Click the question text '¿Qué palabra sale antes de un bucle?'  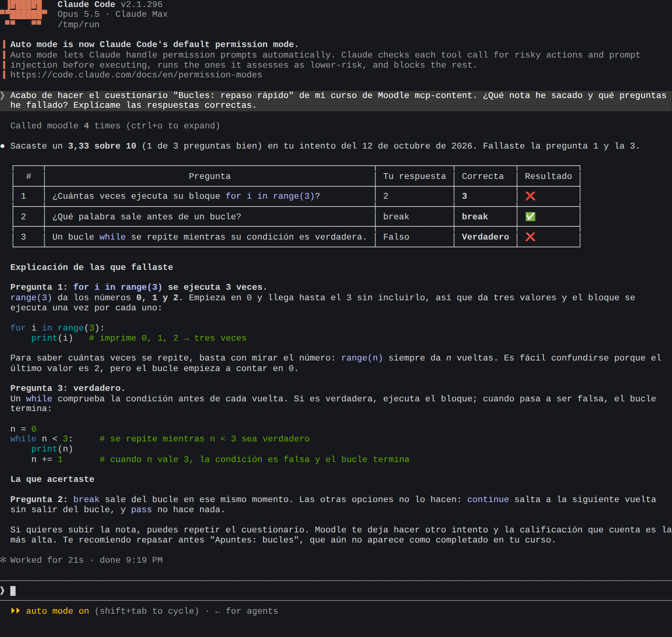click(147, 217)
